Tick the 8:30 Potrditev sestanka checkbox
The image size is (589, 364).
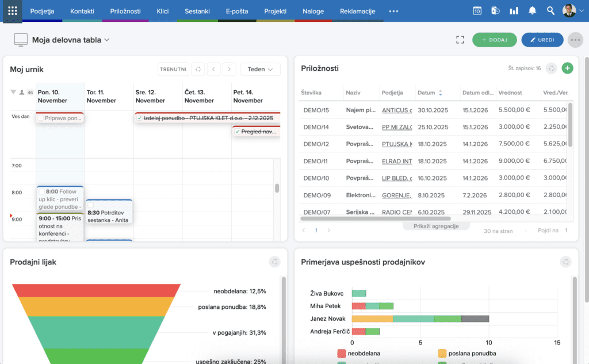tap(90, 205)
